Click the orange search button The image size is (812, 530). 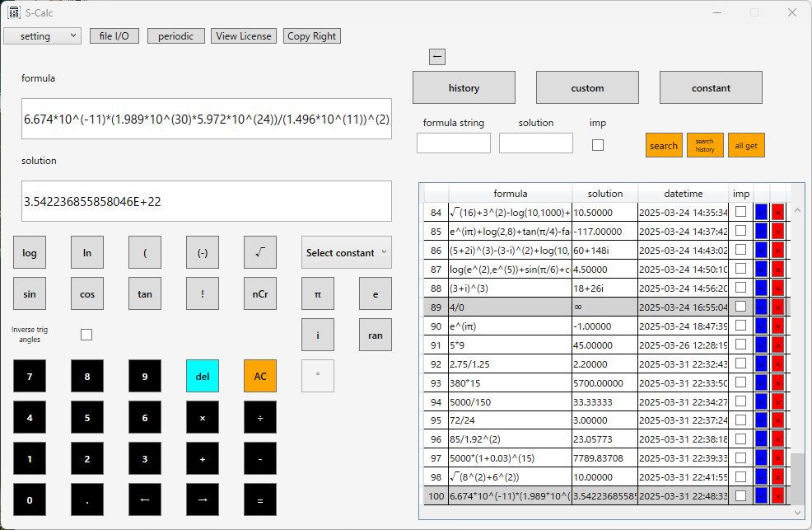click(x=664, y=145)
